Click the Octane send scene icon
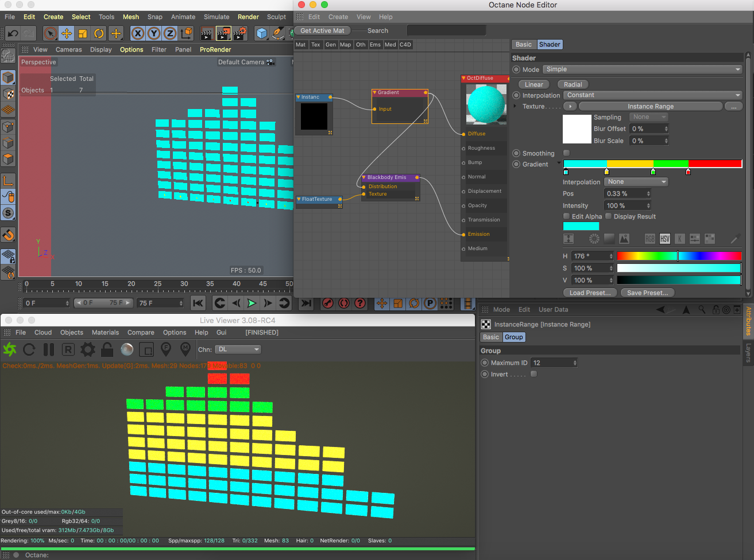 (10, 349)
